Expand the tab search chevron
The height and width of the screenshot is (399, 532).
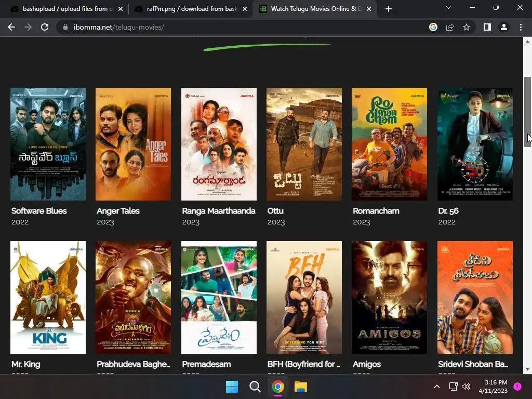coord(448,7)
